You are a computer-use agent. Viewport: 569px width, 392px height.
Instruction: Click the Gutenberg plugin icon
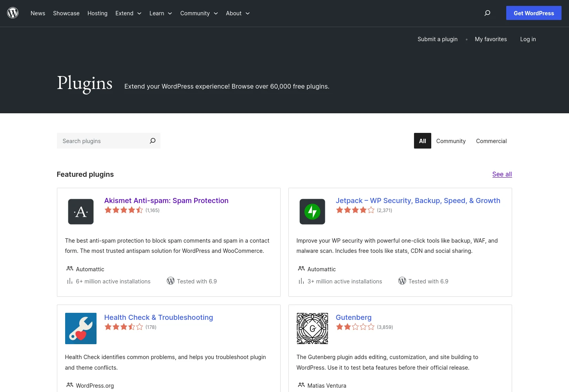(x=312, y=328)
